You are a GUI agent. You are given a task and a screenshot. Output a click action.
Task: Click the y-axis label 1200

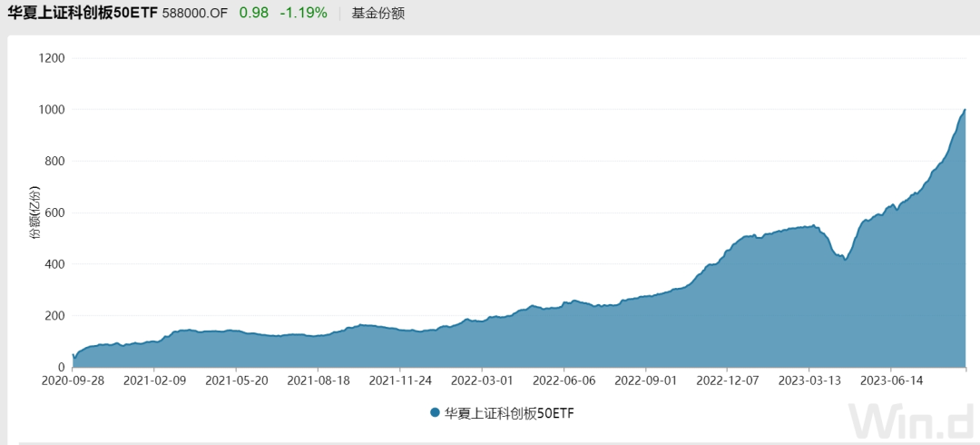pyautogui.click(x=51, y=58)
